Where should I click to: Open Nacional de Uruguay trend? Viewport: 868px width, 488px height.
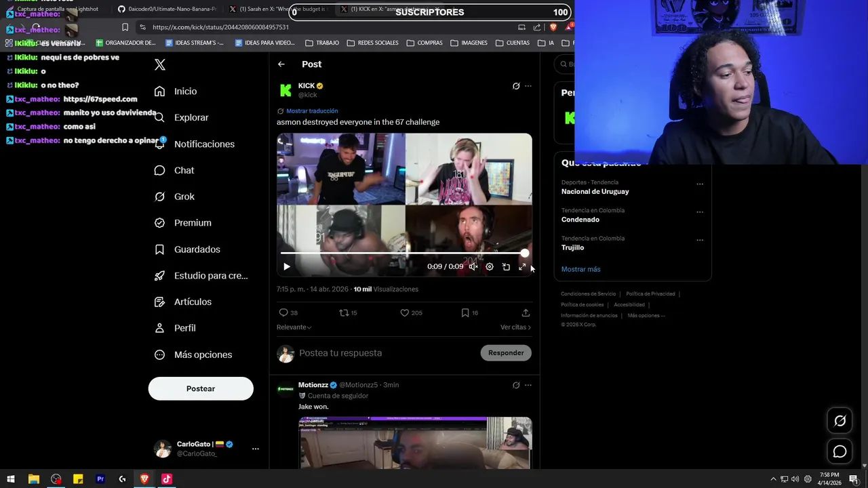point(595,192)
